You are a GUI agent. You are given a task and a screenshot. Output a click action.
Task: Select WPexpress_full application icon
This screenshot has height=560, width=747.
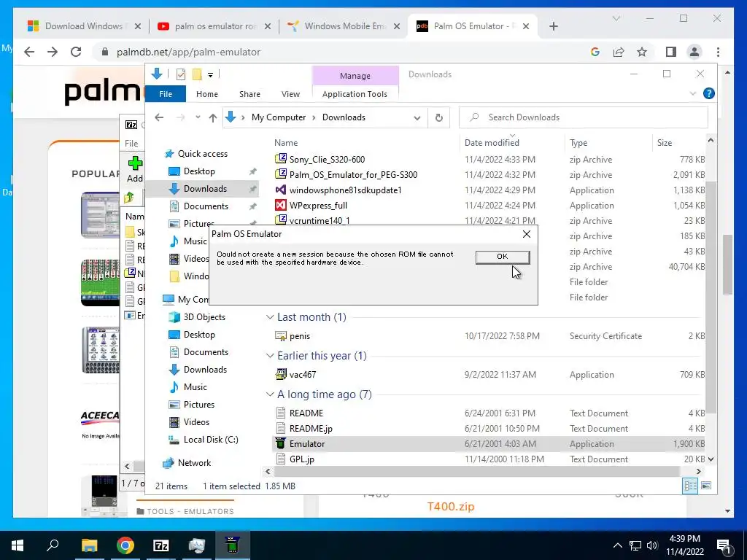(x=281, y=205)
